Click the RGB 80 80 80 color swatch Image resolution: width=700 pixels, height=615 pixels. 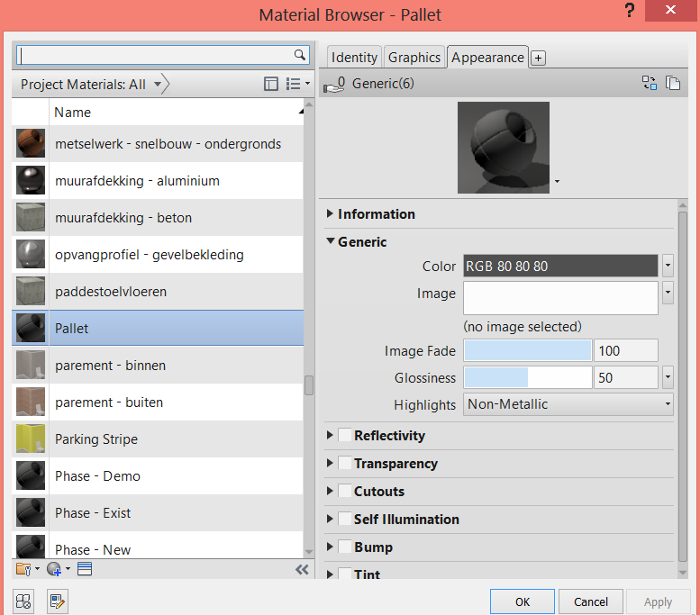[x=560, y=267]
